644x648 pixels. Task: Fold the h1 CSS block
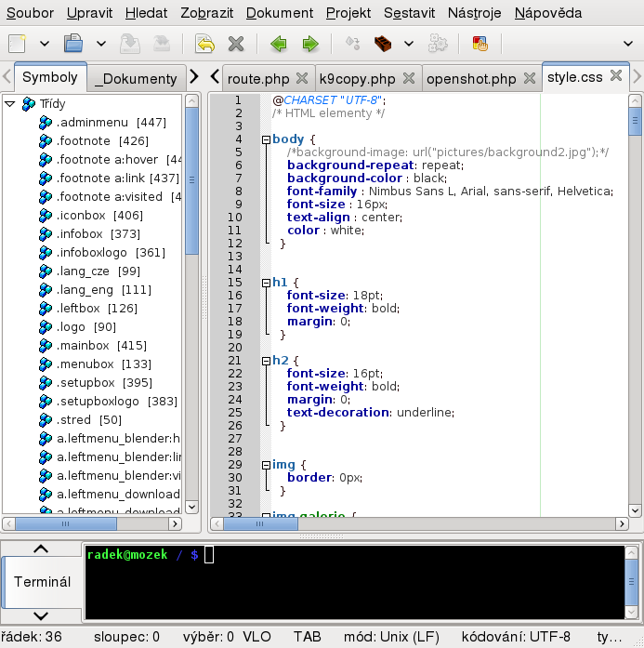point(266,283)
